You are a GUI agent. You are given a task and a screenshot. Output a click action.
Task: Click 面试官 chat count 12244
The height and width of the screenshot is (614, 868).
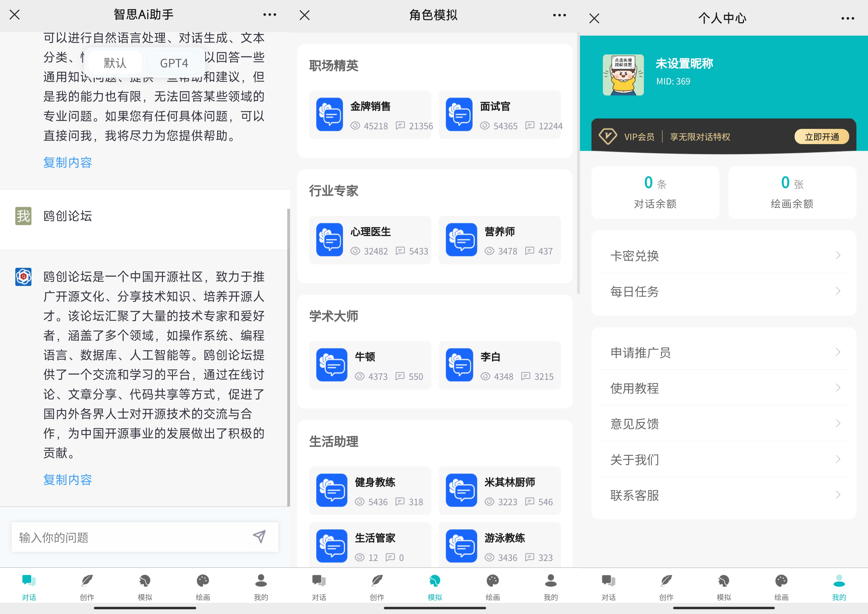click(551, 126)
